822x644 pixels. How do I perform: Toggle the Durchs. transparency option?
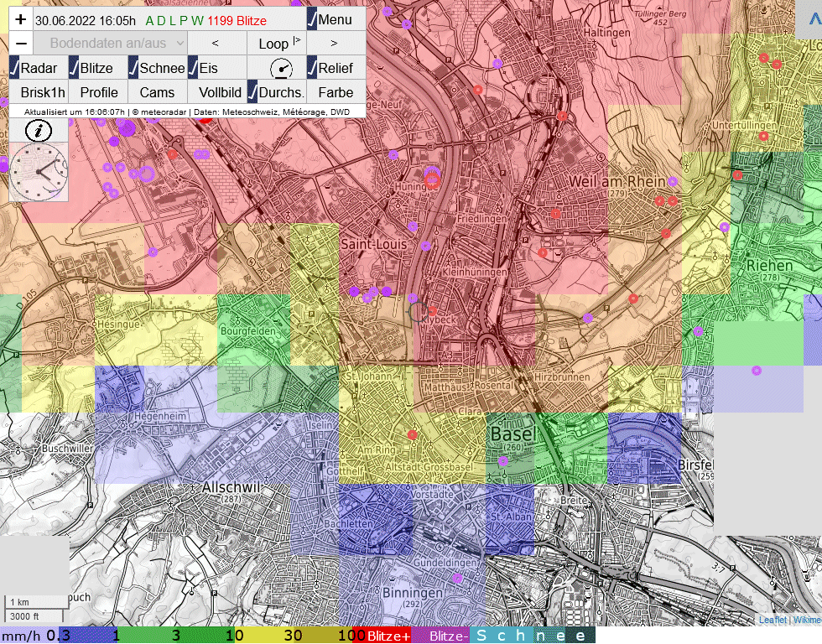click(x=276, y=92)
